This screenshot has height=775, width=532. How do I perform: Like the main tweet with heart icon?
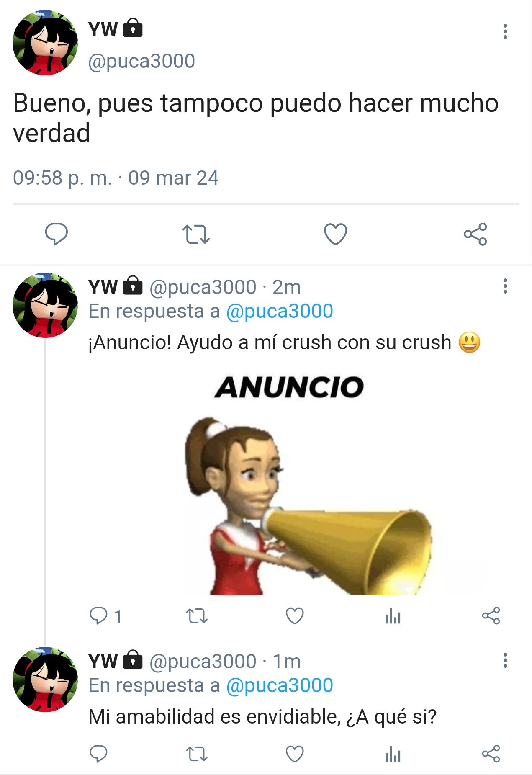coord(336,234)
